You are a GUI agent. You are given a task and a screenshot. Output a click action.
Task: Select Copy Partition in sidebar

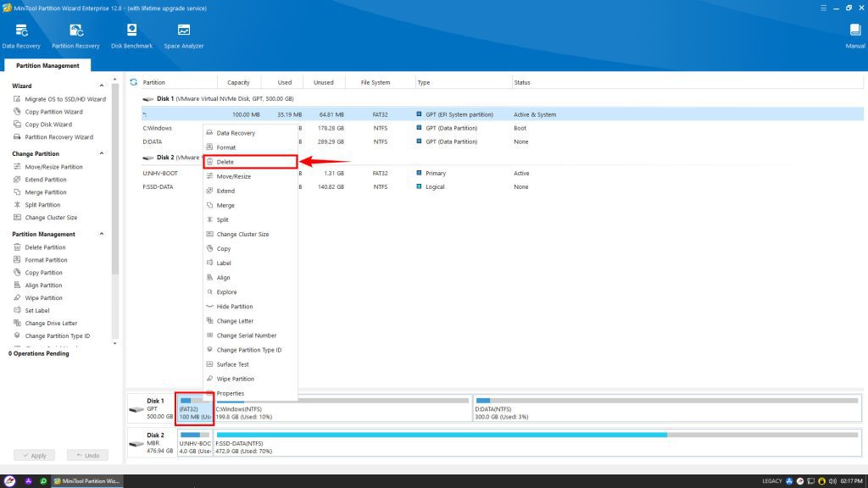pos(37,273)
